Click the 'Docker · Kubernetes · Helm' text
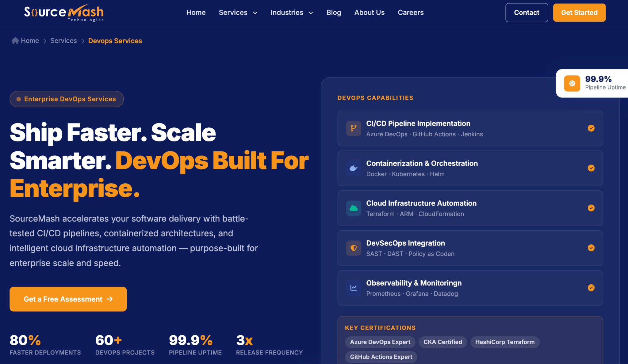Image resolution: width=628 pixels, height=364 pixels. [405, 174]
